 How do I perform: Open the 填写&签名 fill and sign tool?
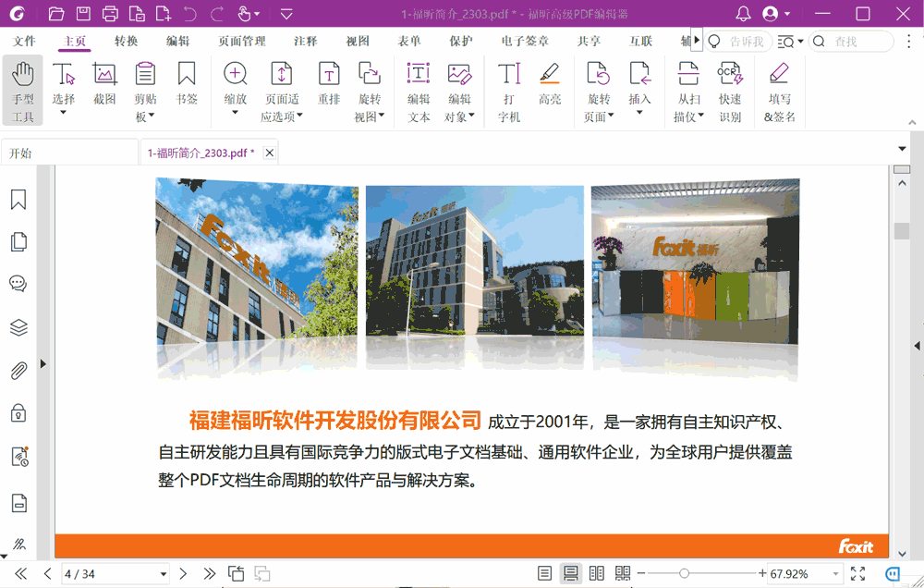[780, 92]
